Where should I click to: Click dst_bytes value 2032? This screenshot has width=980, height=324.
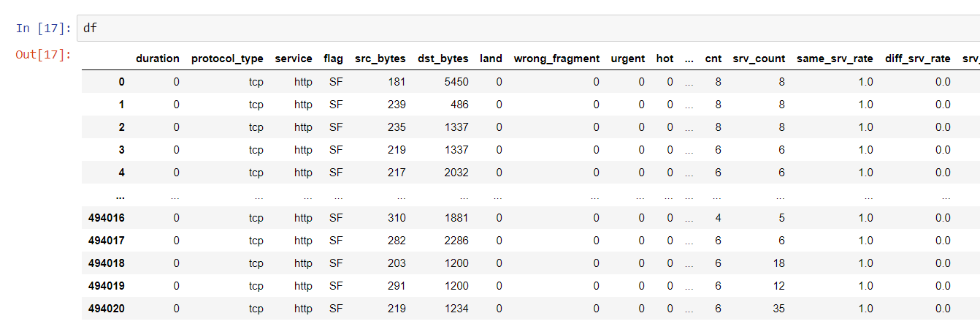[x=456, y=173]
